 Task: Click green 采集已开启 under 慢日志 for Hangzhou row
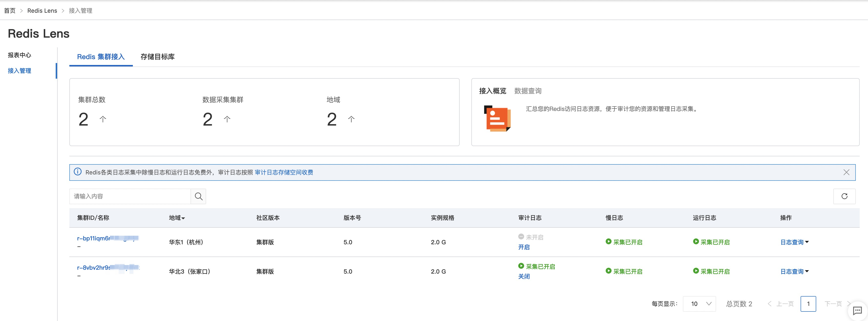[x=624, y=242]
